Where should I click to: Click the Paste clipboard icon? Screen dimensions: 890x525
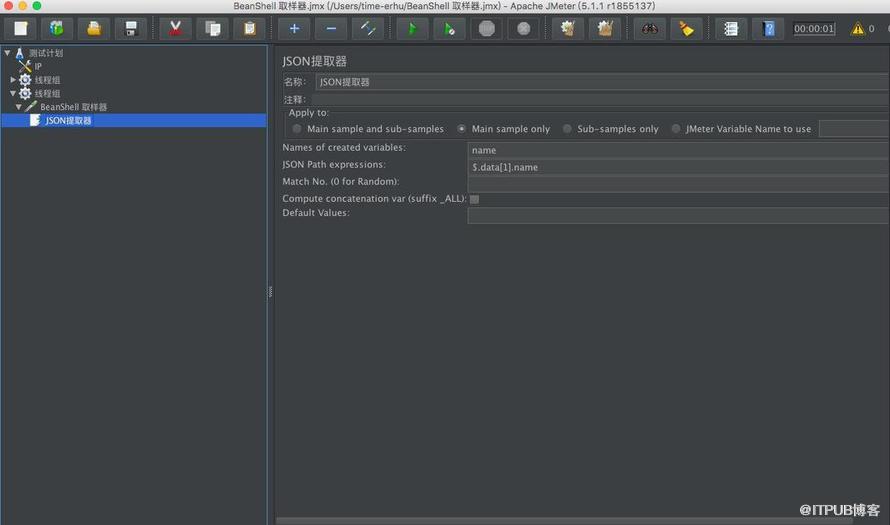(x=249, y=28)
